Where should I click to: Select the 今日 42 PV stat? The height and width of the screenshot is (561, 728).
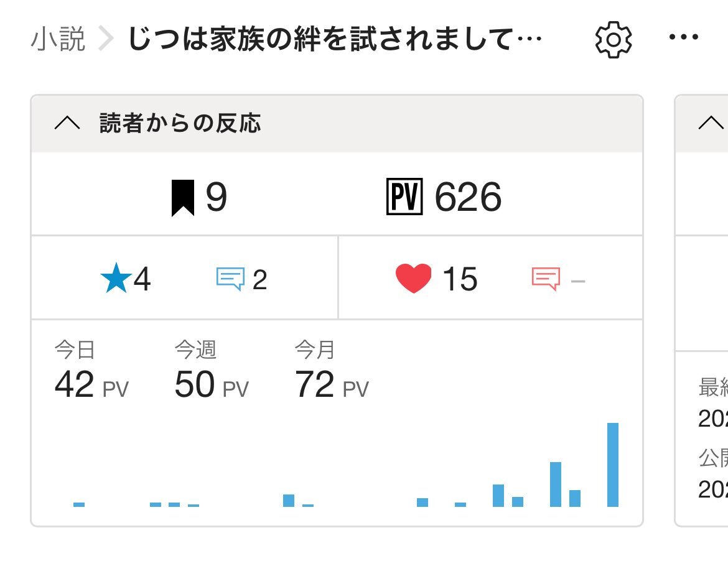tap(91, 370)
